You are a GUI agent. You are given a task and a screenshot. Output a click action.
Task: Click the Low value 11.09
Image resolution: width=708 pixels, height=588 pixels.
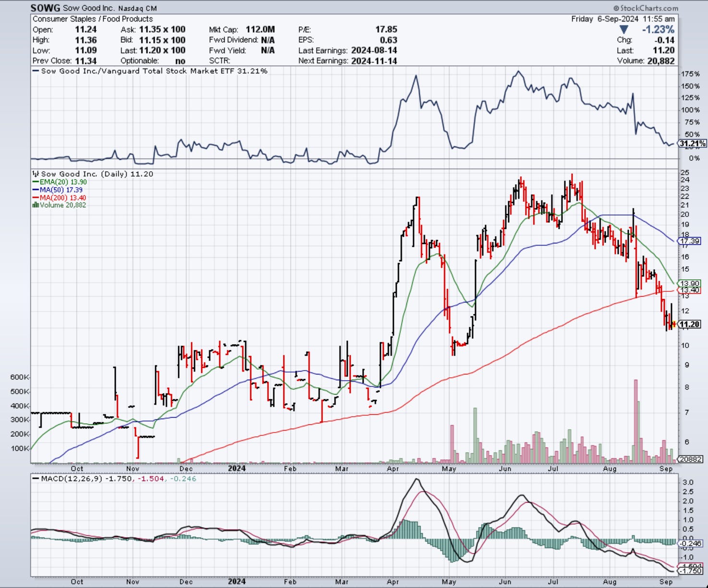(86, 50)
